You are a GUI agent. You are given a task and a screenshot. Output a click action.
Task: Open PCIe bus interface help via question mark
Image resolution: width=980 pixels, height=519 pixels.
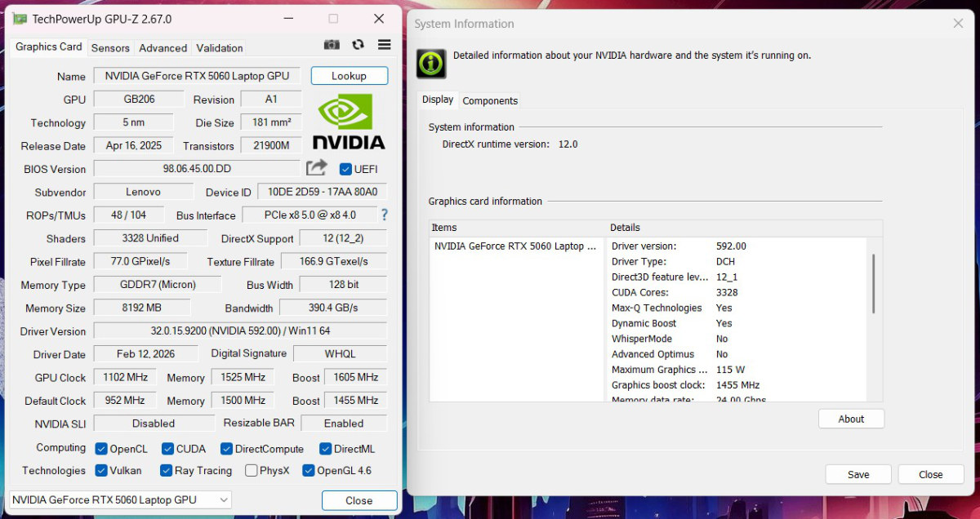pyautogui.click(x=384, y=215)
